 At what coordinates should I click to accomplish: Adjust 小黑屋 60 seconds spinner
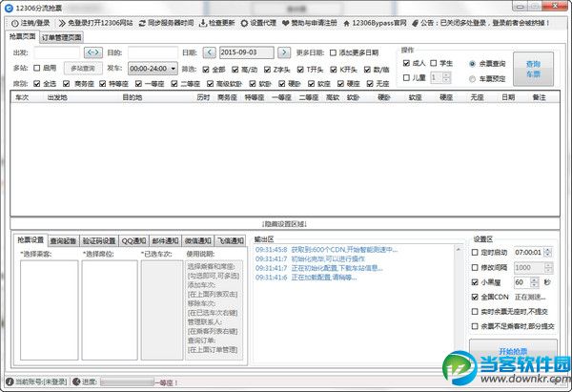pos(535,282)
